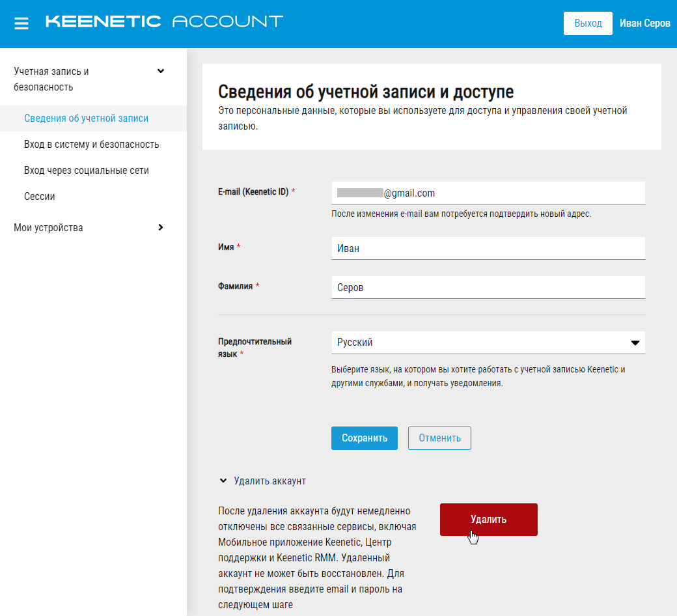
Task: Open the 'Сессии' menu item
Action: (x=40, y=197)
